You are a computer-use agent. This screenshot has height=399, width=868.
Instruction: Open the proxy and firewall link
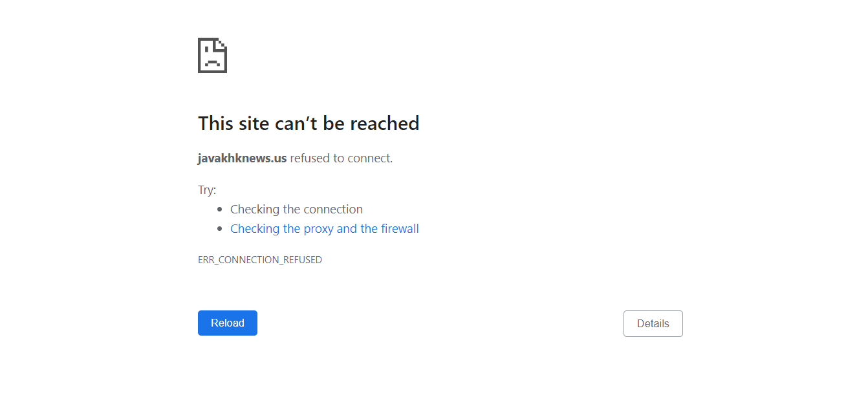tap(324, 229)
